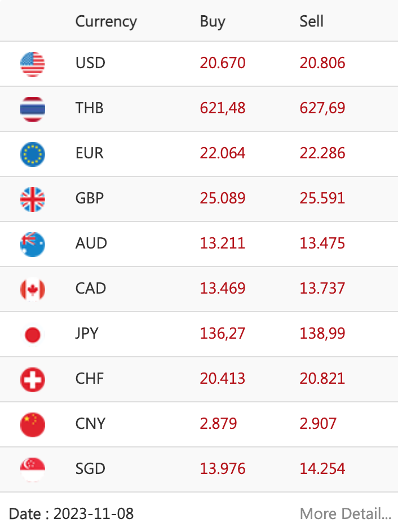This screenshot has height=532, width=398.
Task: Select the Japan flag icon
Action: 33,335
